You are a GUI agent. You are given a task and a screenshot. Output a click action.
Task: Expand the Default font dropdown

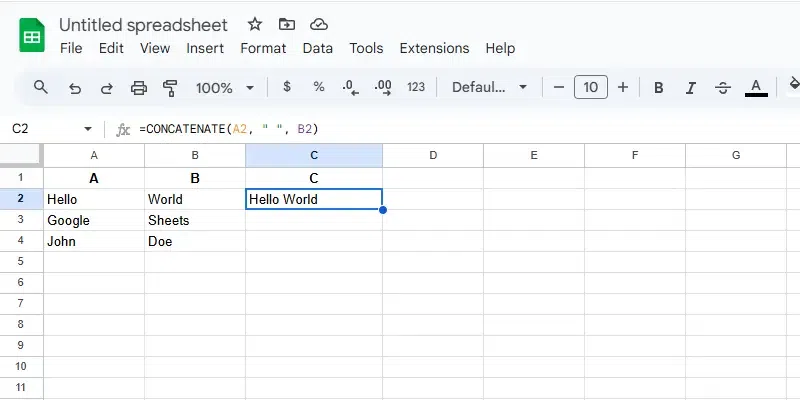point(490,87)
